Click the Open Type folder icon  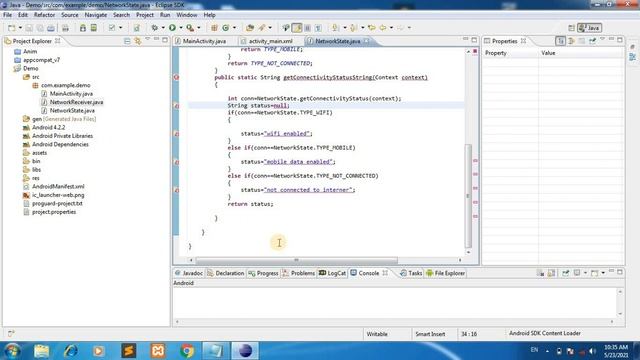coord(250,28)
